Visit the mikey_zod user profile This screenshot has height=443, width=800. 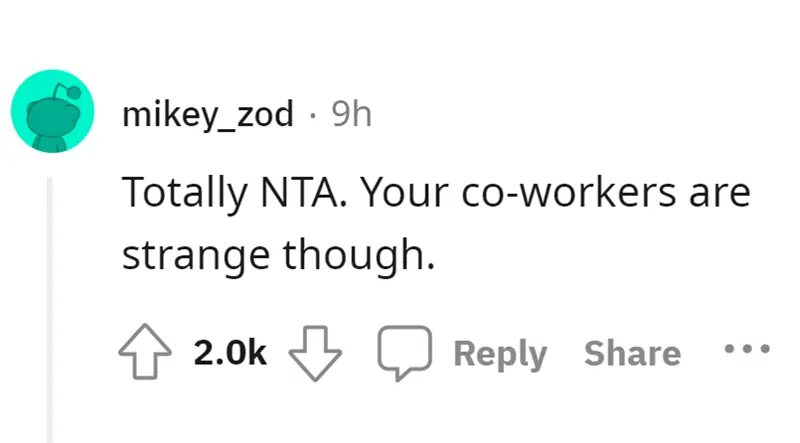click(208, 114)
